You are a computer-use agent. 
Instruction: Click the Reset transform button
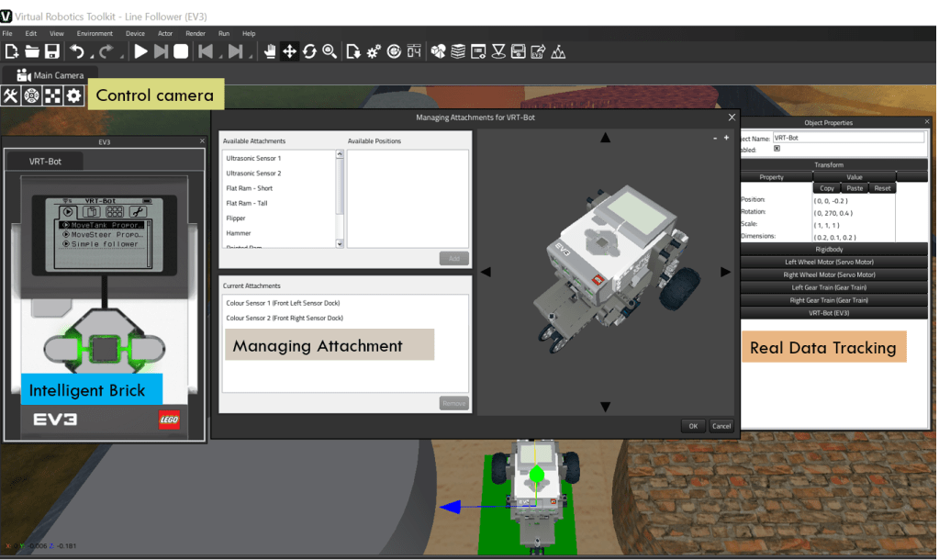point(882,188)
